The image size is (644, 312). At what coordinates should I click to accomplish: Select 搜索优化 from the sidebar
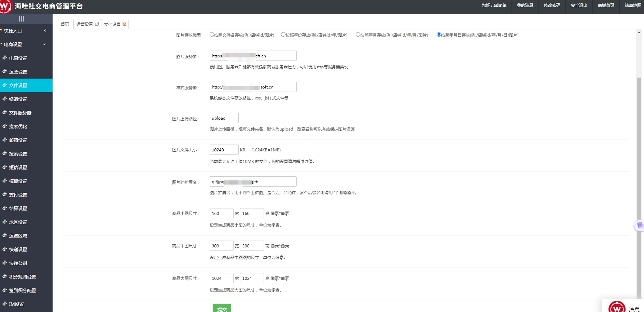[19, 126]
